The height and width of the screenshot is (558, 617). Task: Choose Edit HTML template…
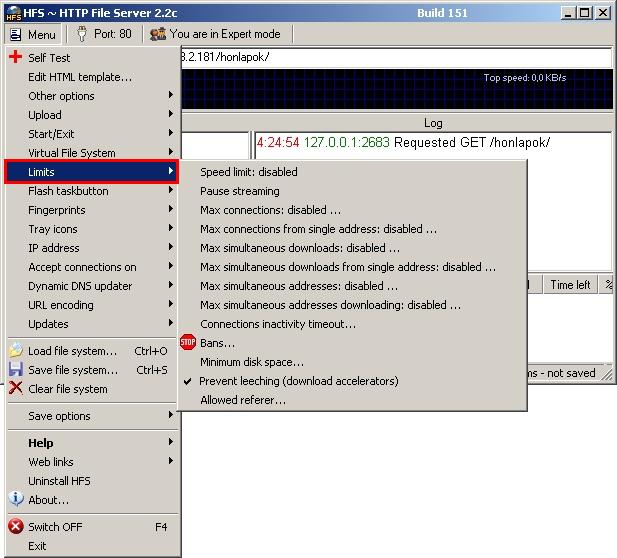[92, 77]
